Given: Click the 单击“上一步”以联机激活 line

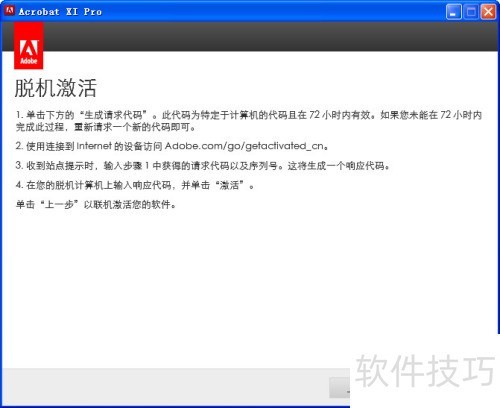Looking at the screenshot, I should 96,204.
